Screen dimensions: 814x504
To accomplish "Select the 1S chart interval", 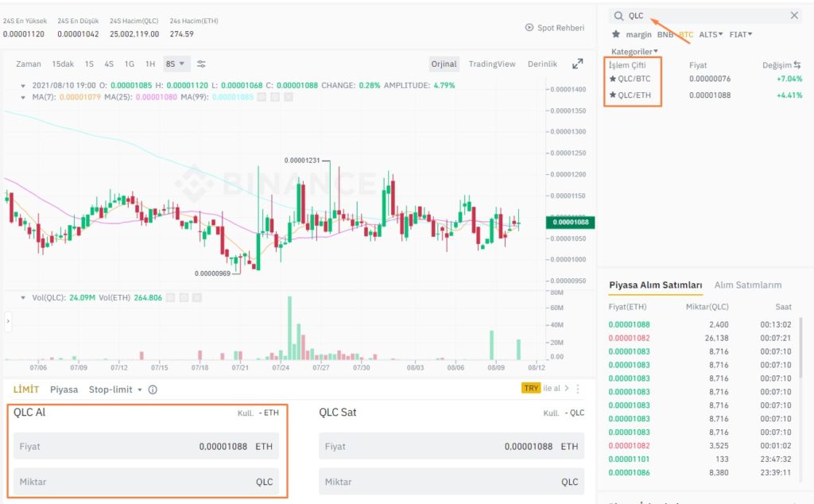I will [89, 64].
